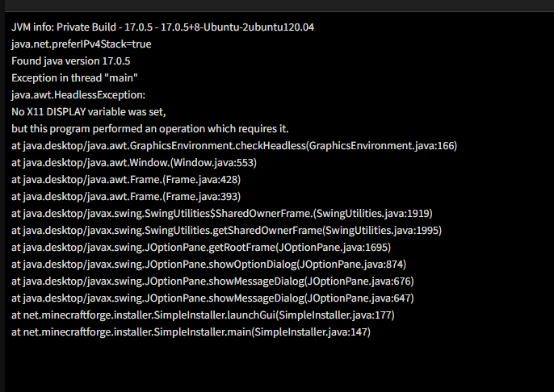
Task: Click the java.net.preferIPv4Stack=true line
Action: (x=82, y=44)
